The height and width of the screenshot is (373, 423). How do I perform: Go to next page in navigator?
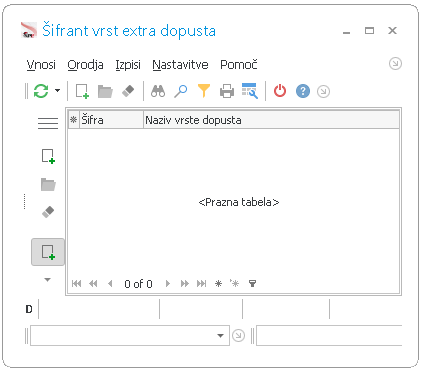(x=184, y=284)
